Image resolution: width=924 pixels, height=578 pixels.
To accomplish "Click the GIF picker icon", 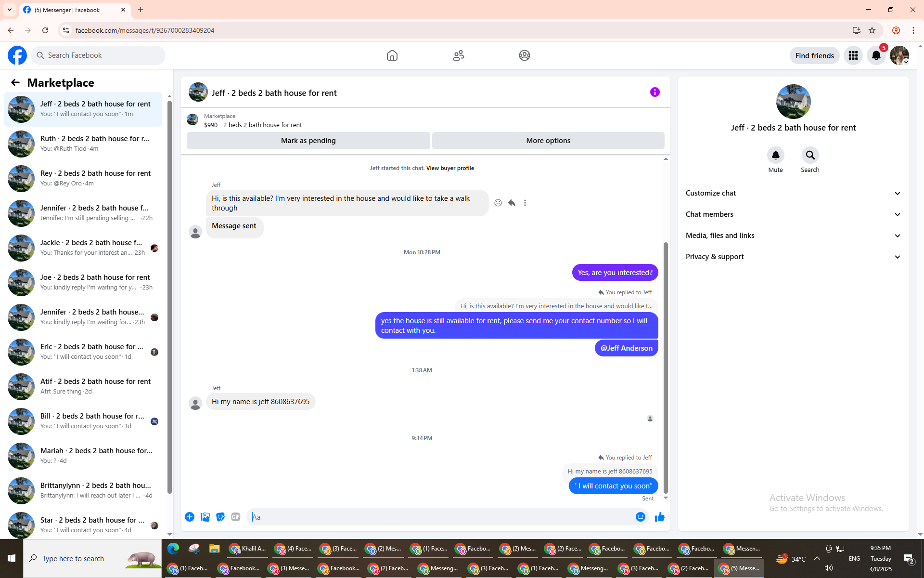I will click(235, 517).
